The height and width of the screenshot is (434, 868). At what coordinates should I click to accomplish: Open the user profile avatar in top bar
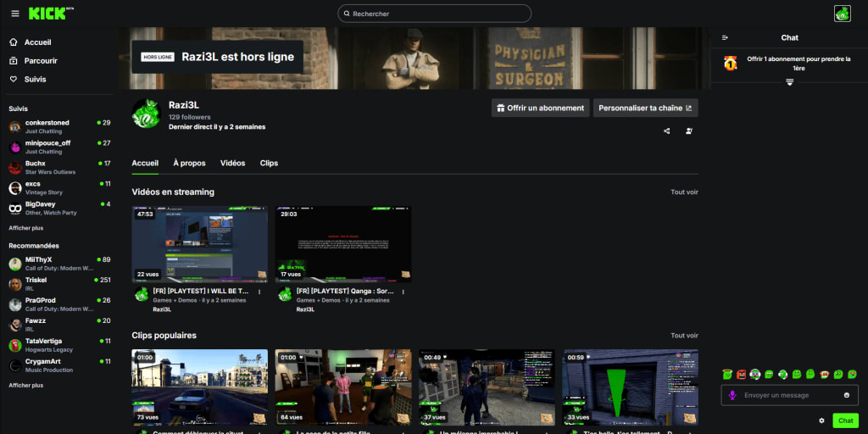[x=842, y=14]
